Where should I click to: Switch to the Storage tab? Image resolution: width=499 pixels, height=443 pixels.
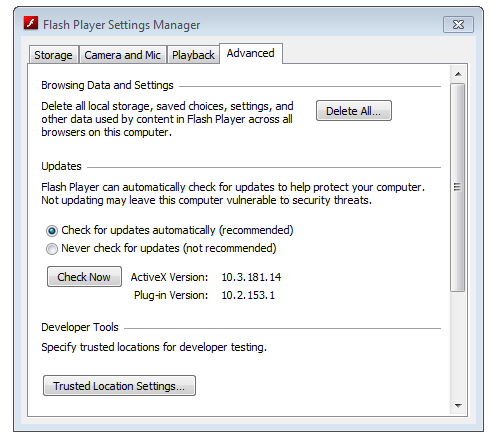(53, 55)
